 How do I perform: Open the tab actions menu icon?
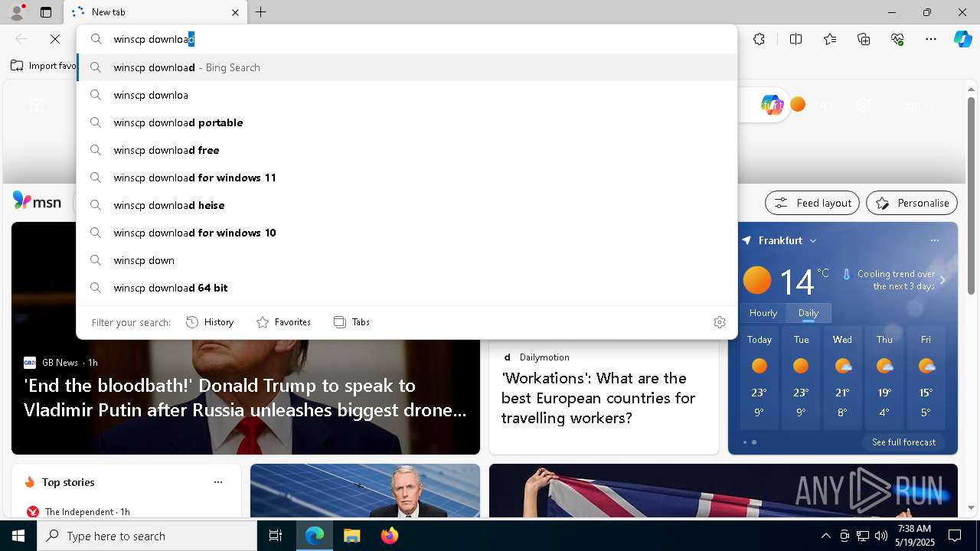point(46,12)
